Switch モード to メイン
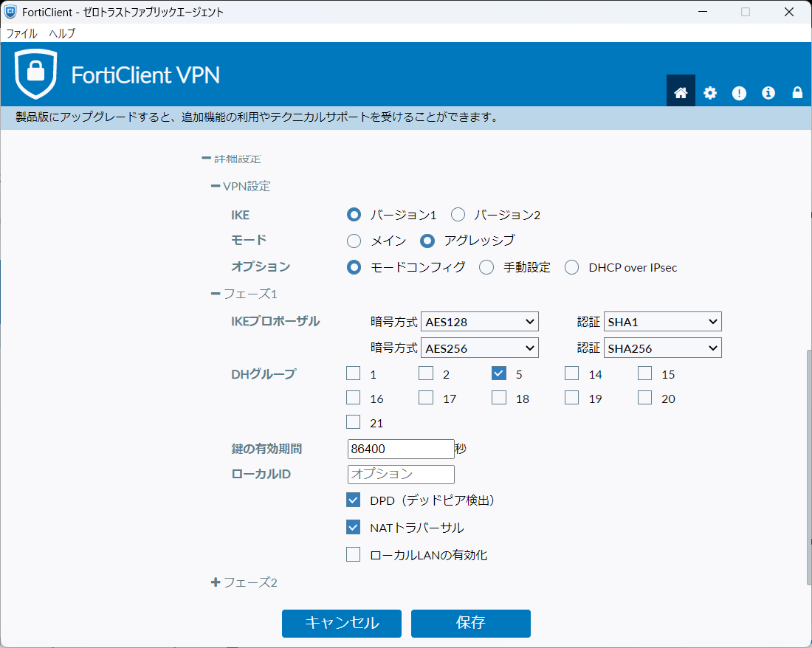 pos(354,241)
